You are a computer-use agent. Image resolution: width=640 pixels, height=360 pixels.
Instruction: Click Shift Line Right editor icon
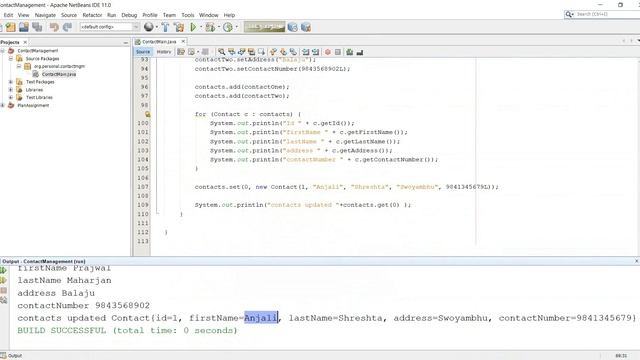coord(316,52)
